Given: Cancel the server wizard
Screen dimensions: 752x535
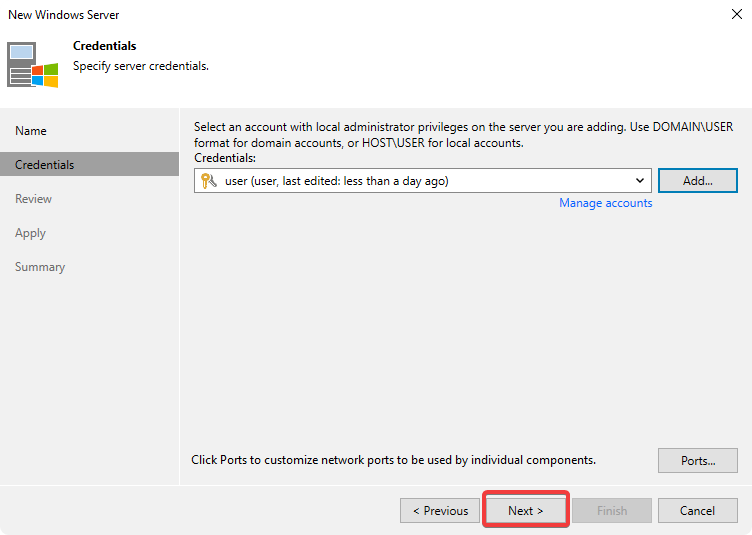Looking at the screenshot, I should [697, 511].
